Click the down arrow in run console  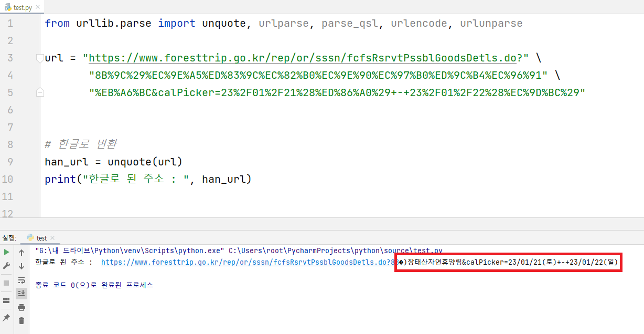22,266
